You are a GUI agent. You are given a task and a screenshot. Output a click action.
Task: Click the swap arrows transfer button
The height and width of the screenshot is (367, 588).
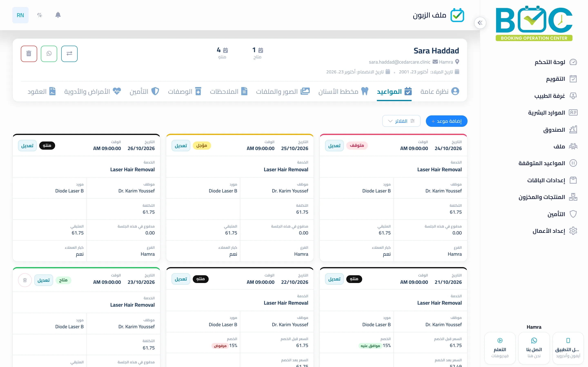69,54
